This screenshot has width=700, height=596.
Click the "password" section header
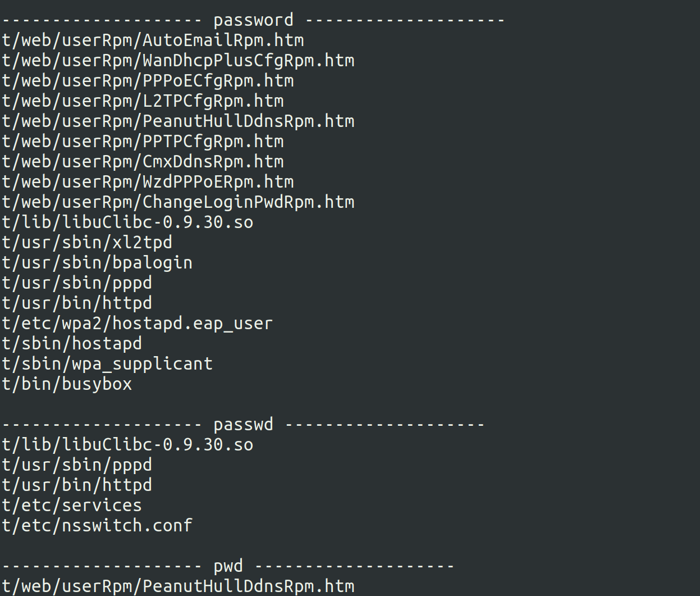tap(253, 20)
